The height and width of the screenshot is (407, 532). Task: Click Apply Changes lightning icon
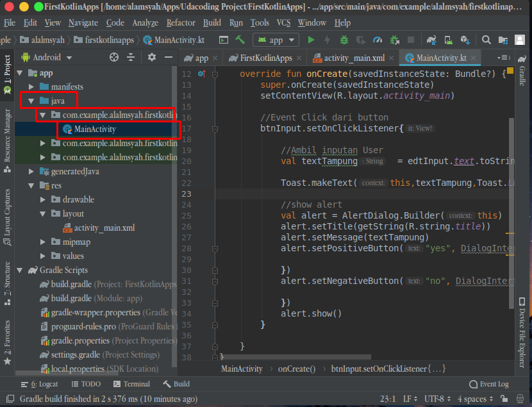[327, 40]
